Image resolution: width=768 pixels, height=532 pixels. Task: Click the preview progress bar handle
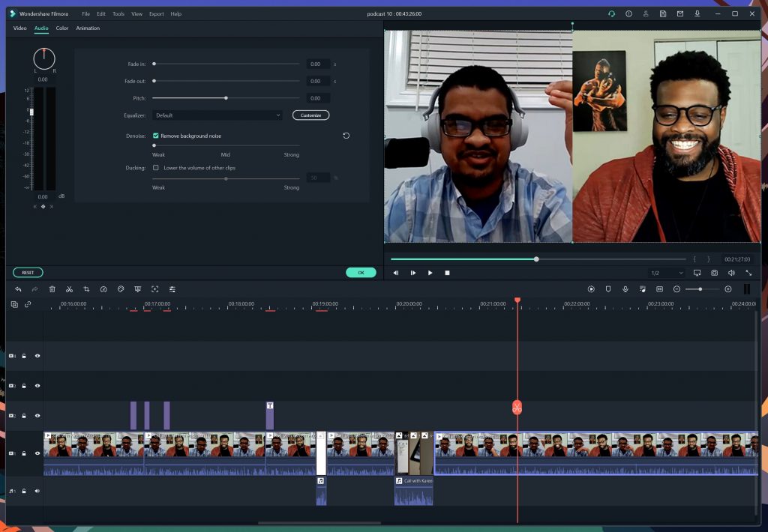536,259
